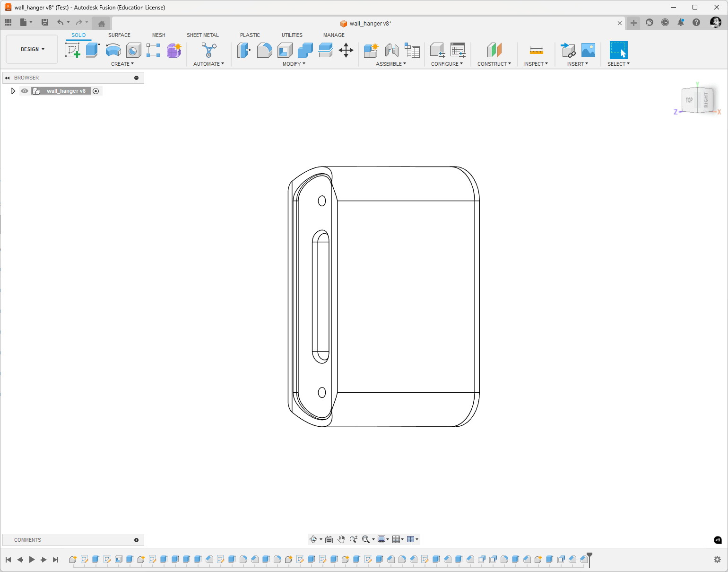
Task: Select the Fillet tool
Action: point(265,50)
